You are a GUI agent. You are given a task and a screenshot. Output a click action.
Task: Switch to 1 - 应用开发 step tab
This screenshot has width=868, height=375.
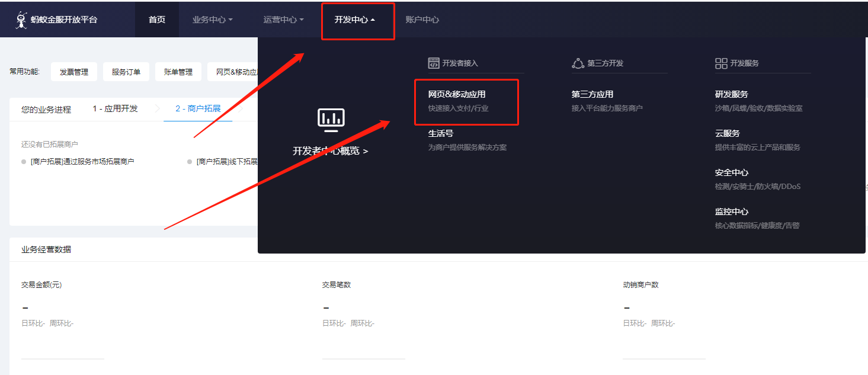(115, 109)
